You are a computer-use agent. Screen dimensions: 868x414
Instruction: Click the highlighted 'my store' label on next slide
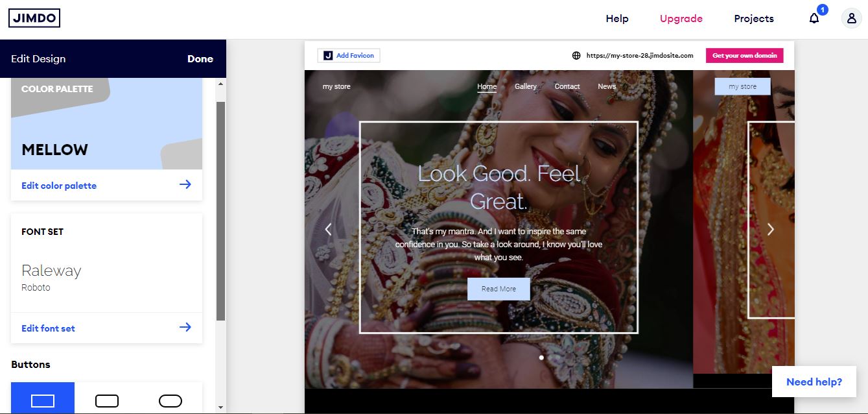click(x=742, y=86)
